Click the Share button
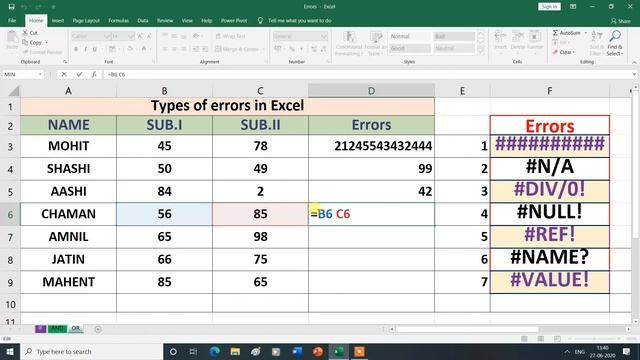Image resolution: width=640 pixels, height=360 pixels. (x=620, y=21)
